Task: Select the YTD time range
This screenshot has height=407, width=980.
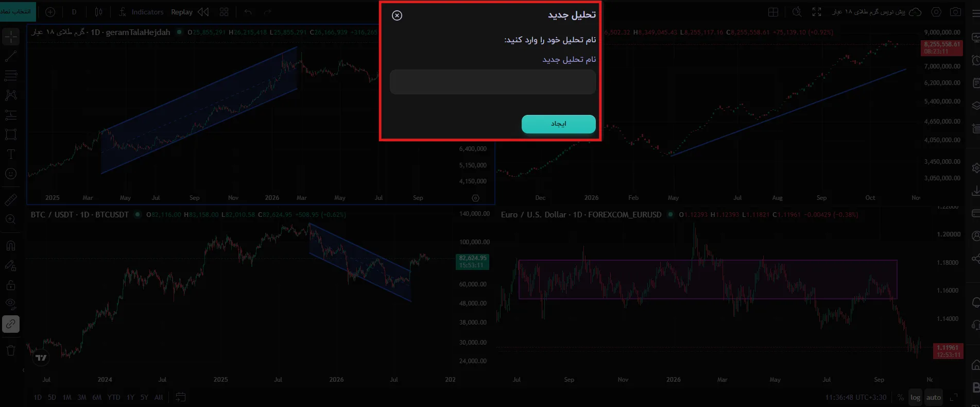Action: click(x=114, y=397)
